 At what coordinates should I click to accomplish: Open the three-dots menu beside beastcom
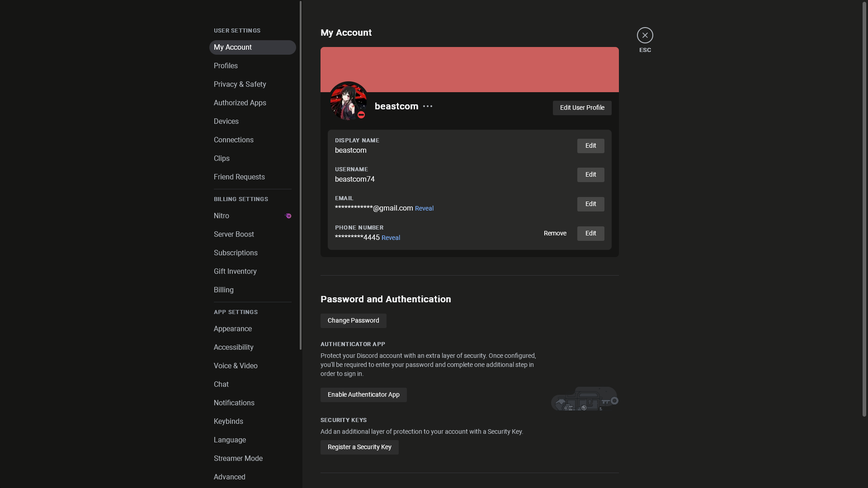coord(428,107)
